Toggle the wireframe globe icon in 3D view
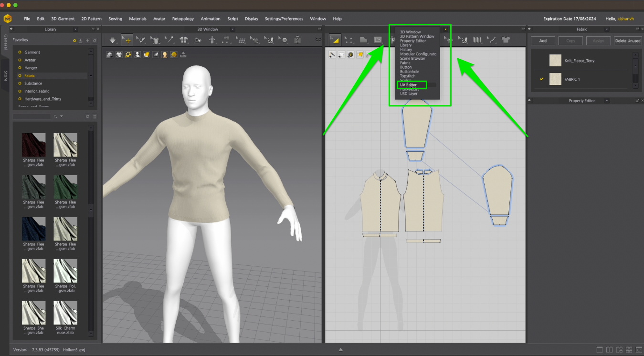This screenshot has width=644, height=356. [x=174, y=55]
